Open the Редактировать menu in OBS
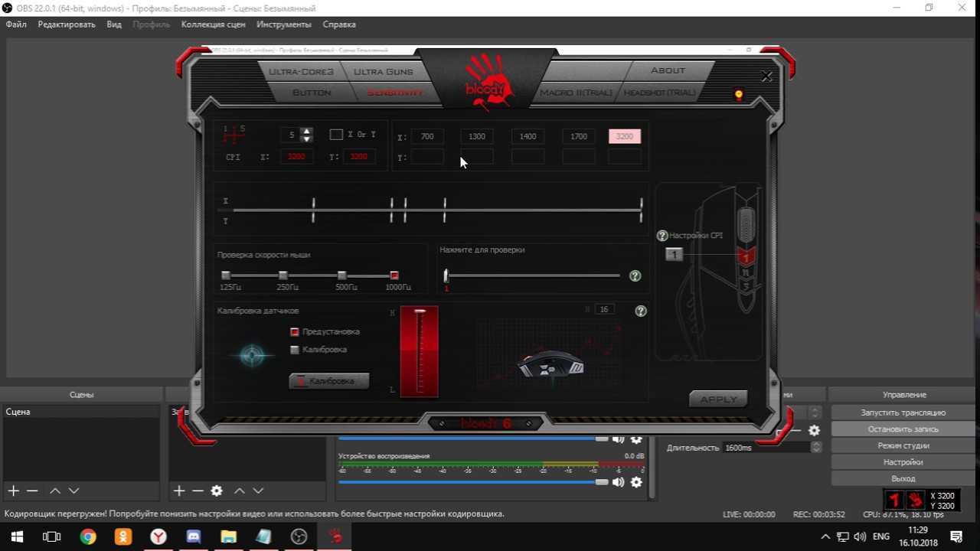 (x=67, y=24)
